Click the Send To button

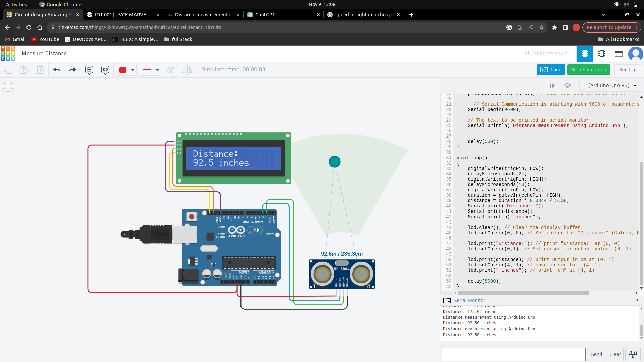point(628,70)
